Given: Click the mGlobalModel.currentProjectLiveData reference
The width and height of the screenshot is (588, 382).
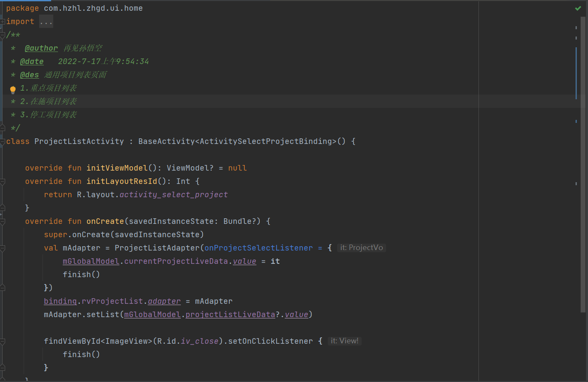Looking at the screenshot, I should [x=176, y=261].
